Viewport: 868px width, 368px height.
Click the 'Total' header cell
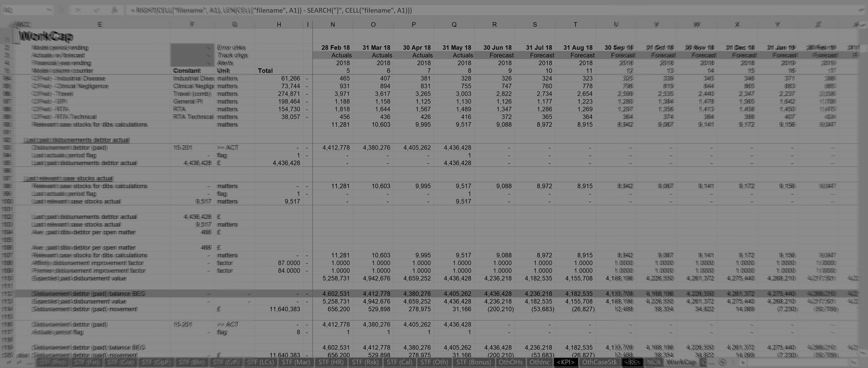coord(265,71)
